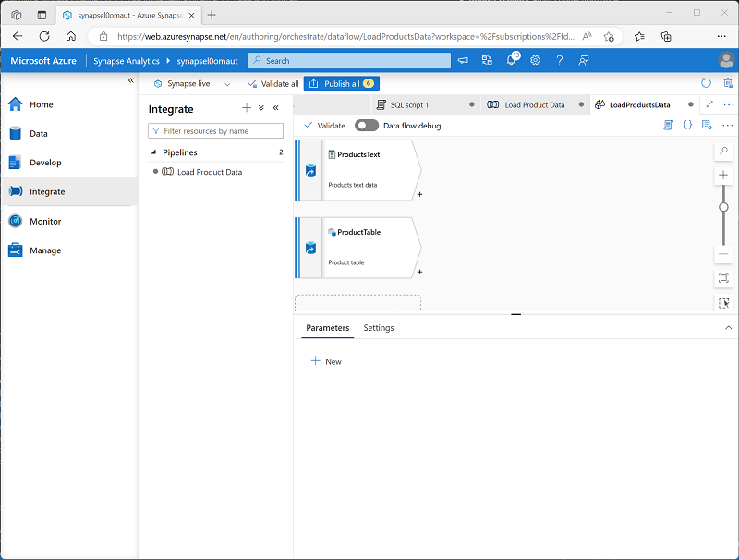The image size is (739, 560).
Task: Click the Azure search box
Action: [x=349, y=60]
